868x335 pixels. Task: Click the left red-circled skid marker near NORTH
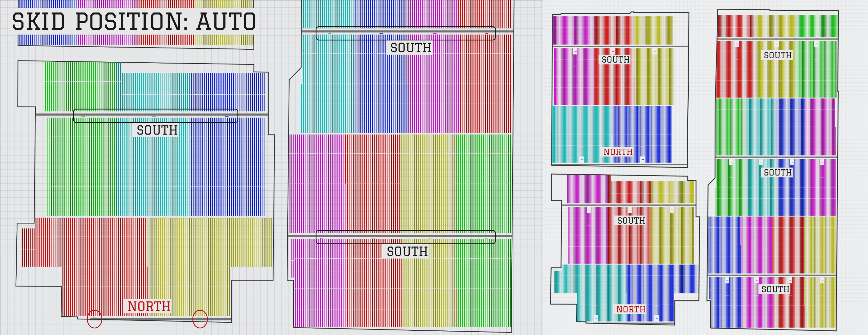[x=95, y=317]
